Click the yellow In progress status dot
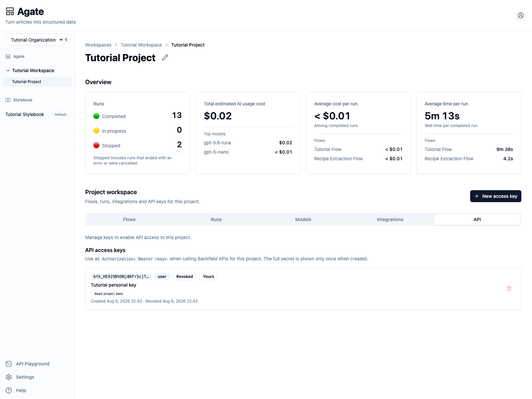This screenshot has height=399, width=532. [x=96, y=131]
